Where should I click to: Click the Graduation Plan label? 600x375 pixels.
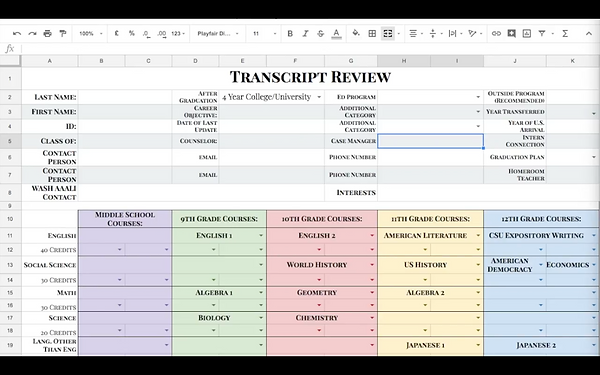pyautogui.click(x=515, y=157)
